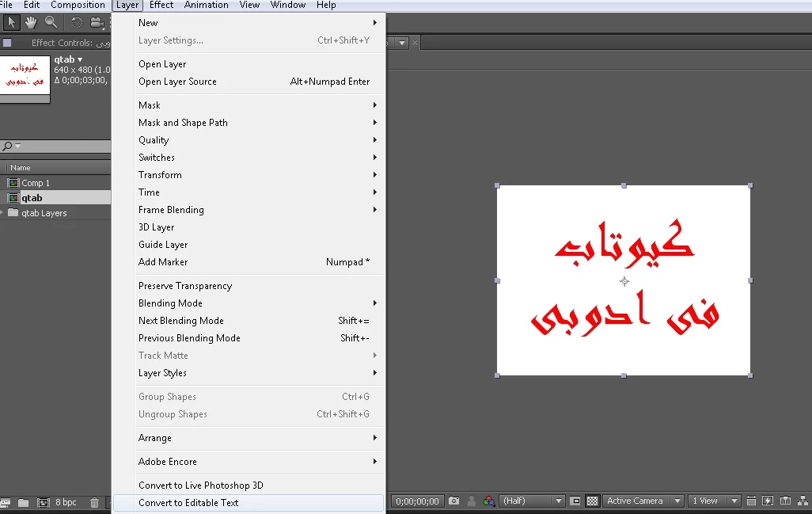
Task: Expand the Layer Styles submenu
Action: [x=259, y=373]
